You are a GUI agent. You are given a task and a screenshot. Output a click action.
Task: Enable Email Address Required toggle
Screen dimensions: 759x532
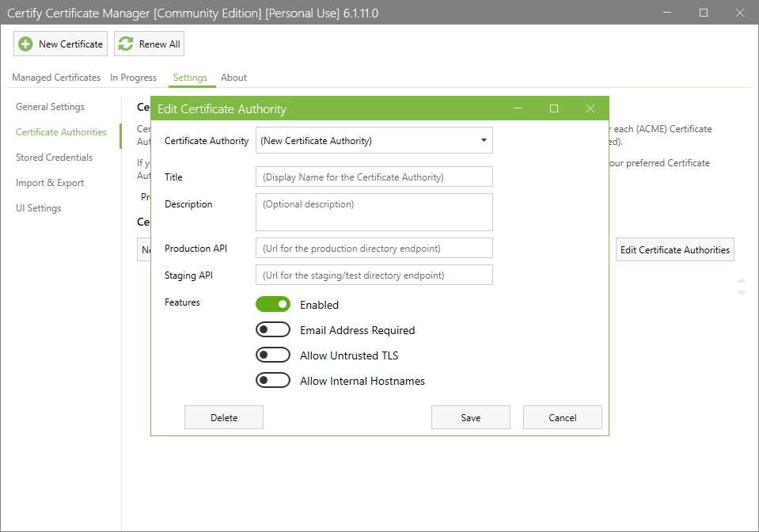tap(273, 329)
